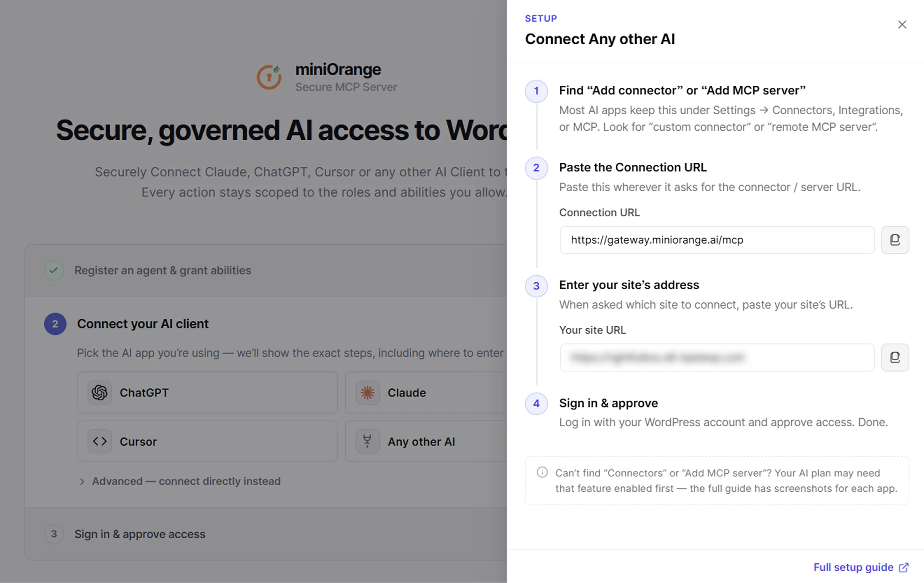
Task: Click the Your site URL input field
Action: [717, 357]
